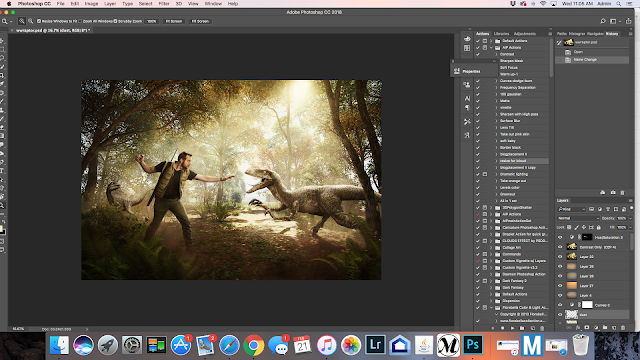
Task: Select the Zoom Out magnifier in options bar
Action: point(31,21)
